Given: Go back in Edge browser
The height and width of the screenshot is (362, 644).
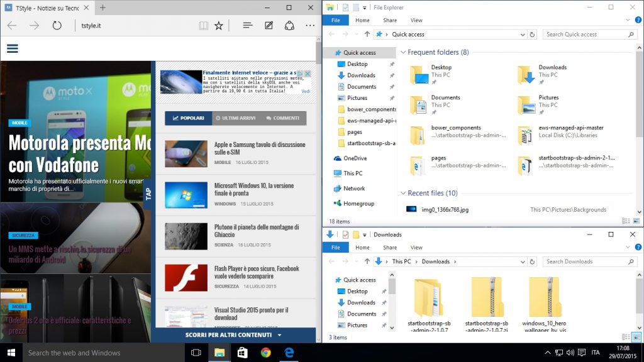Looking at the screenshot, I should [x=12, y=25].
